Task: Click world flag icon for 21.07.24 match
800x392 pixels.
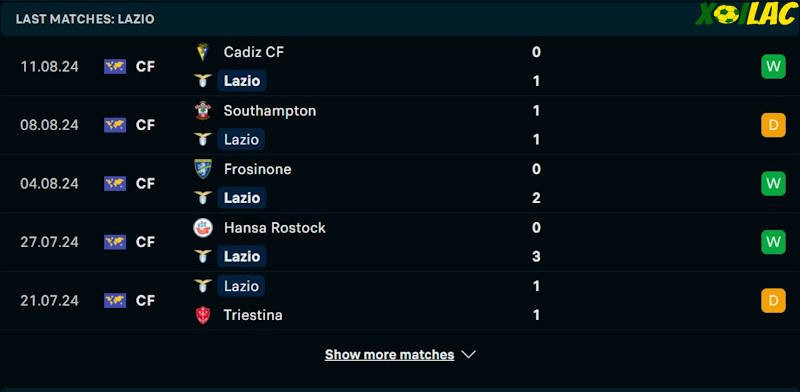Action: click(x=115, y=300)
